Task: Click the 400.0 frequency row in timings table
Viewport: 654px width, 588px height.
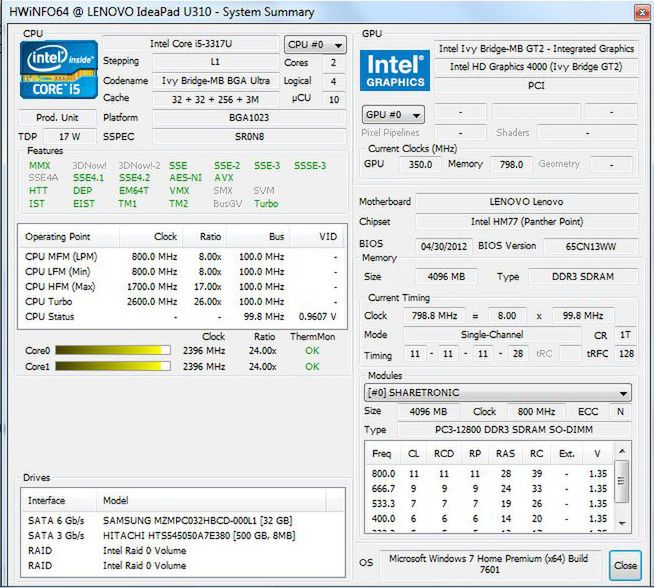Action: tap(489, 519)
